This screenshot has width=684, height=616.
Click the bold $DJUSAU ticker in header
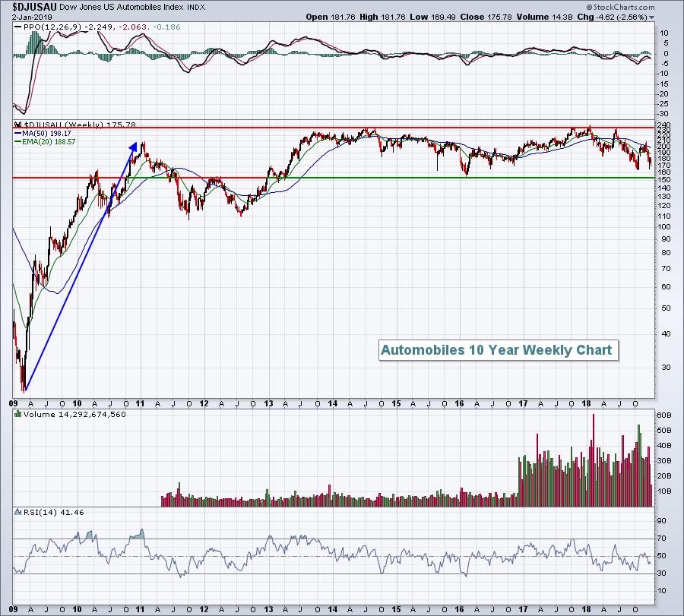pyautogui.click(x=34, y=7)
